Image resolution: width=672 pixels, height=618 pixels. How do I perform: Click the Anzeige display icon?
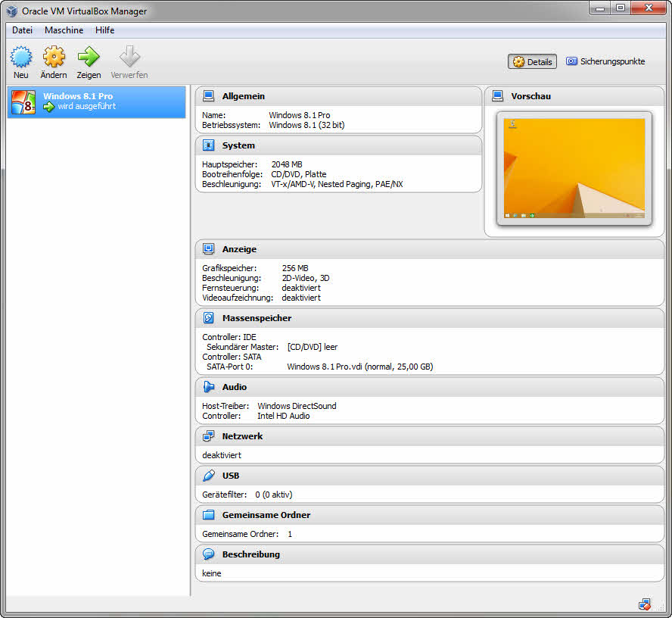(208, 248)
